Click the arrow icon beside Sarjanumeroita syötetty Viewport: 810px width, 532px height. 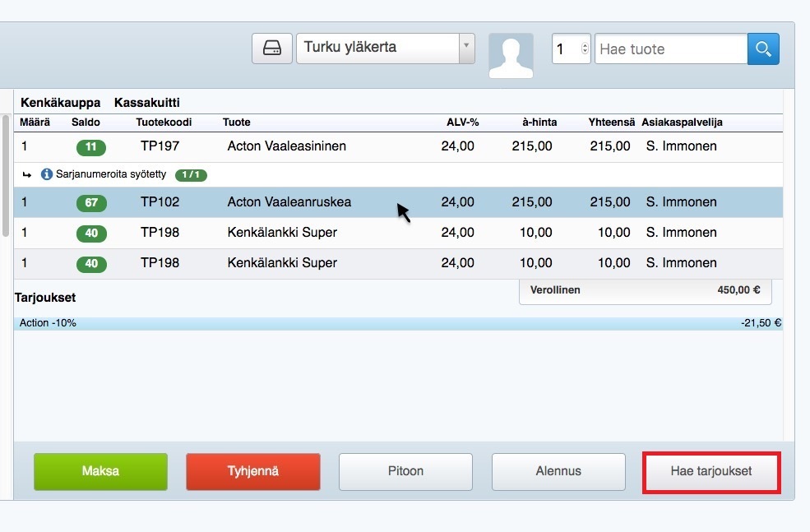(27, 174)
